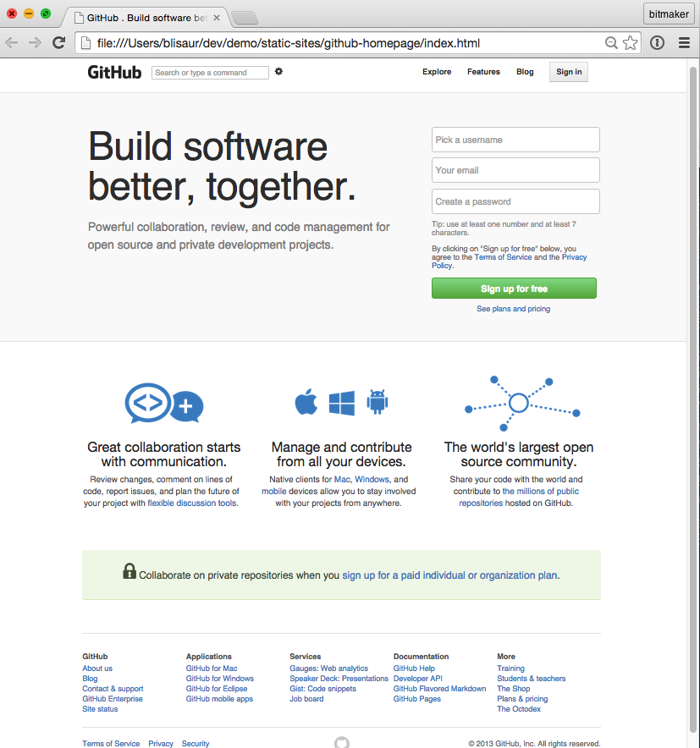The image size is (700, 748).
Task: Open the Chrome hamburger menu
Action: click(684, 43)
